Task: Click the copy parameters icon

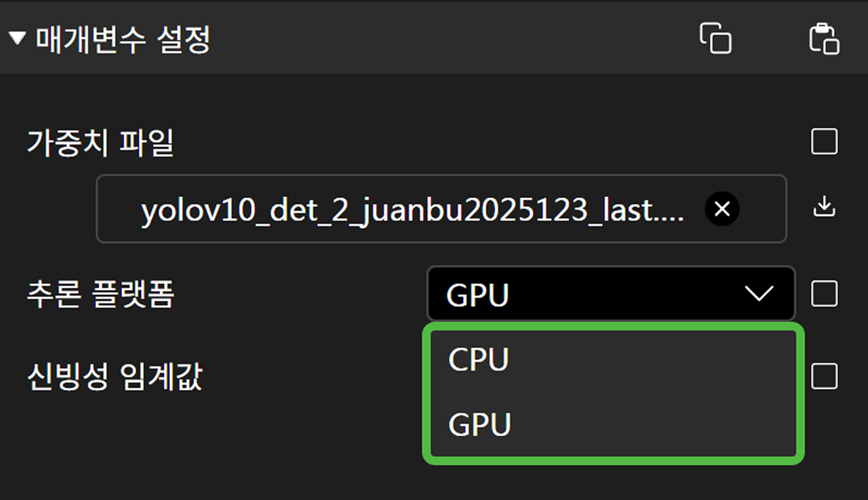Action: click(715, 38)
